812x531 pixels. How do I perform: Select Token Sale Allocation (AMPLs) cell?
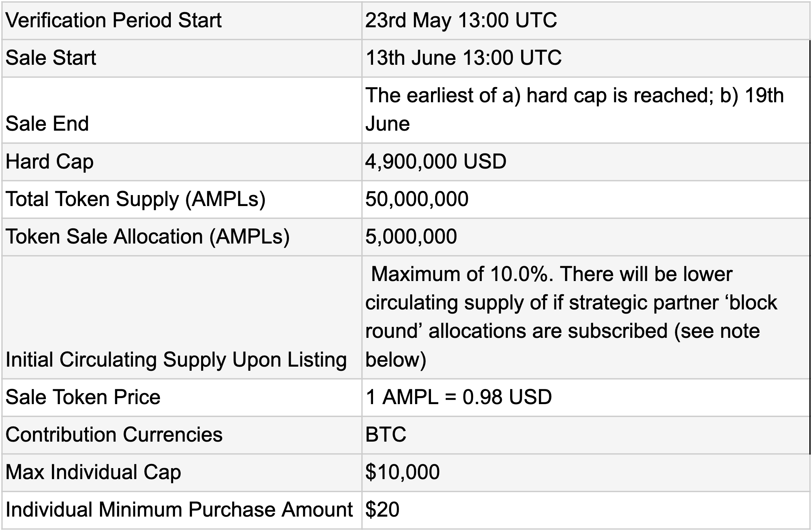(182, 237)
